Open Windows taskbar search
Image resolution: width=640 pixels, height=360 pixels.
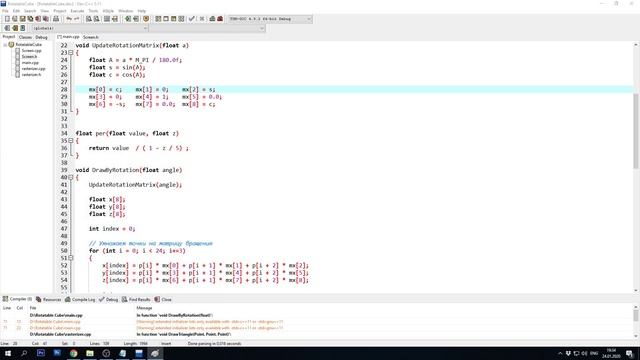point(24,353)
